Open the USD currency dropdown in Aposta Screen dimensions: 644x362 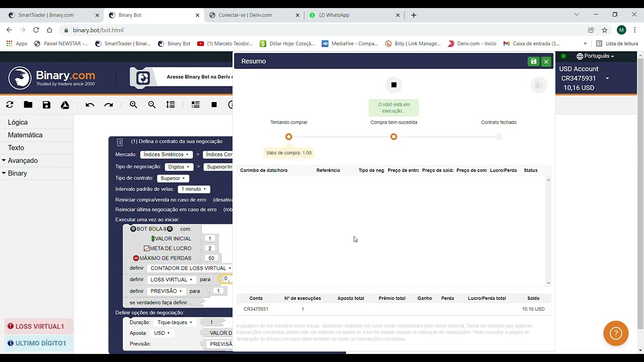pos(162,333)
